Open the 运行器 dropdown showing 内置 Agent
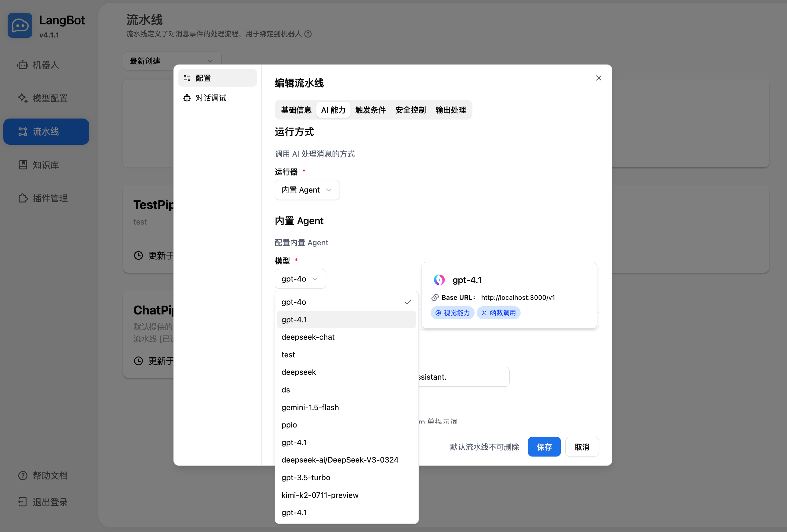Image resolution: width=787 pixels, height=532 pixels. point(306,190)
